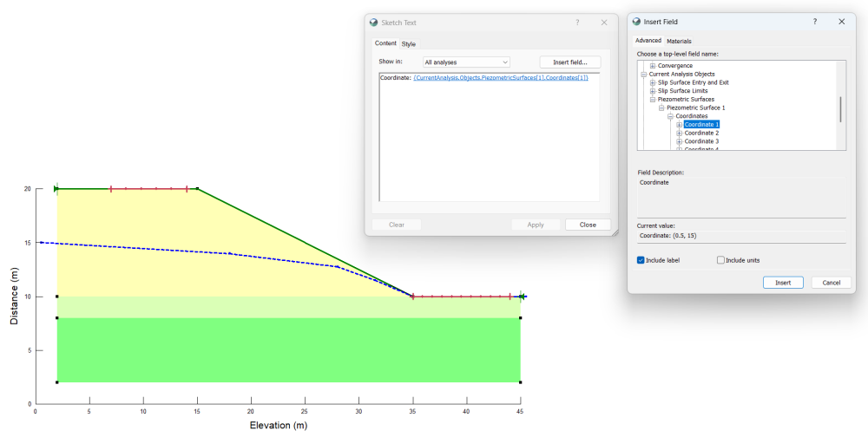Click the Insert button
The height and width of the screenshot is (437, 868).
click(783, 283)
